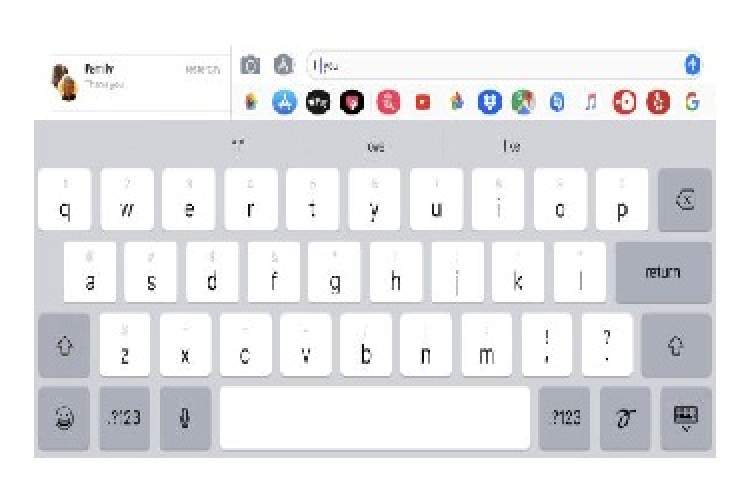Toggle the left shift key
750x500 pixels.
tap(64, 345)
